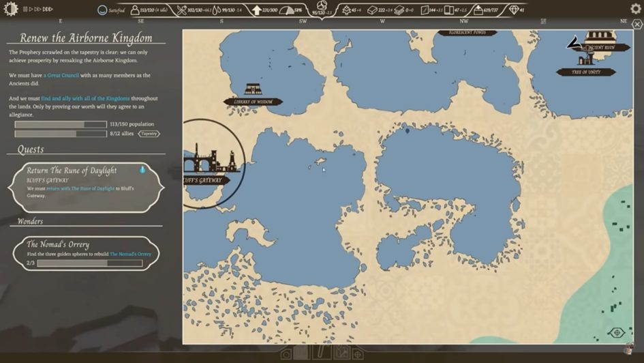
Task: Click the small white islet in lake
Action: [x=320, y=161]
